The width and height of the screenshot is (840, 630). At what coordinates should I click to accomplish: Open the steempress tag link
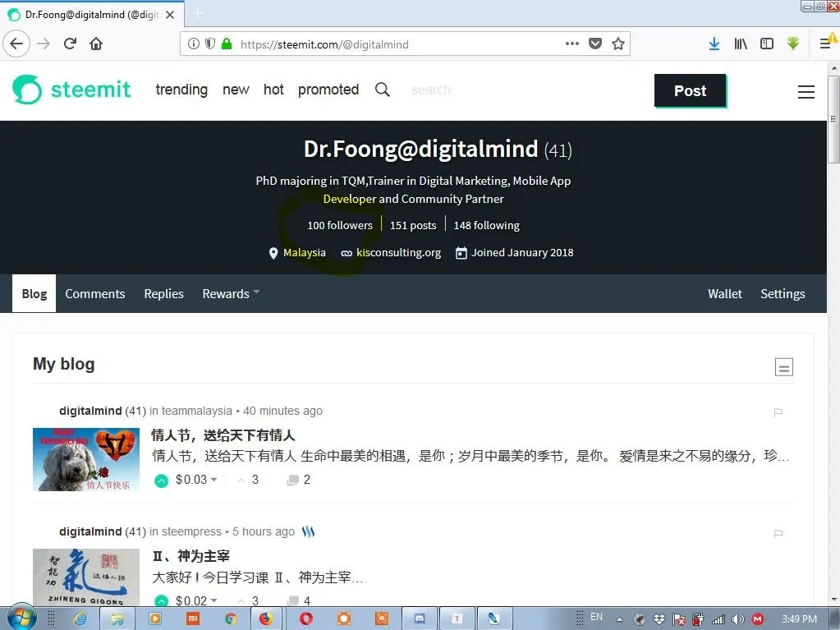click(191, 531)
